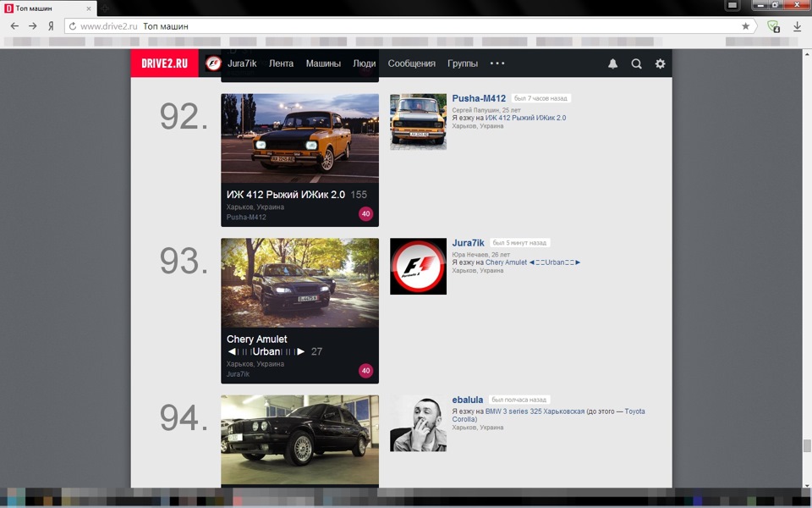Open orange ИЖ 412 car photo

[299, 138]
